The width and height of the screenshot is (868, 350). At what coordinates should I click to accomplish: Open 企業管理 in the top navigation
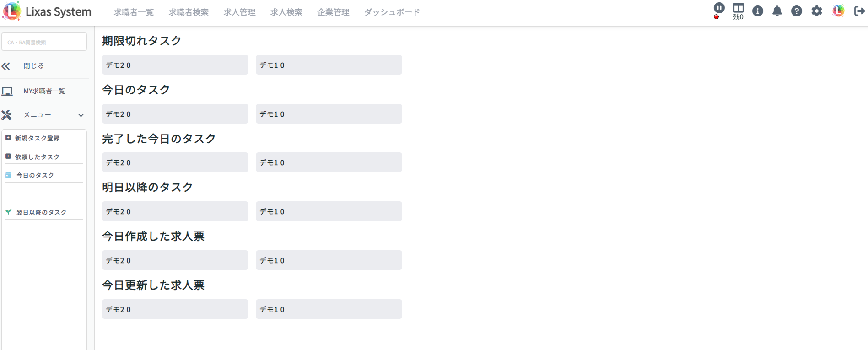coord(333,12)
